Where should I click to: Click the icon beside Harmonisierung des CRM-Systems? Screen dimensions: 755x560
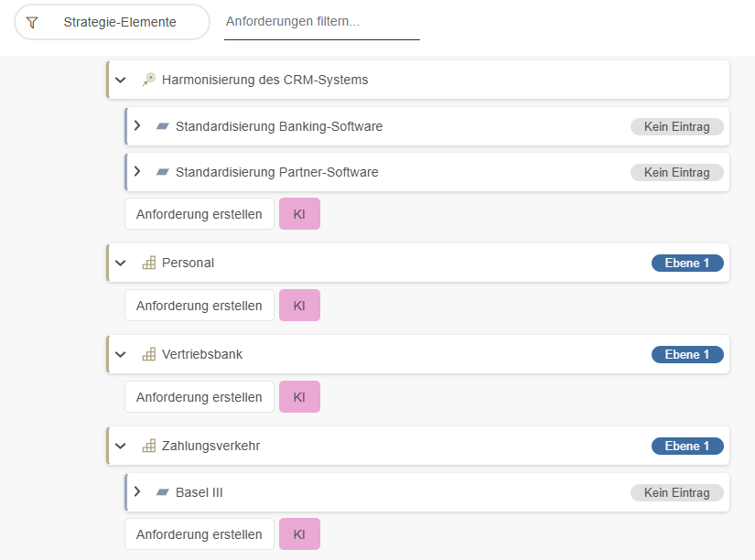point(149,80)
